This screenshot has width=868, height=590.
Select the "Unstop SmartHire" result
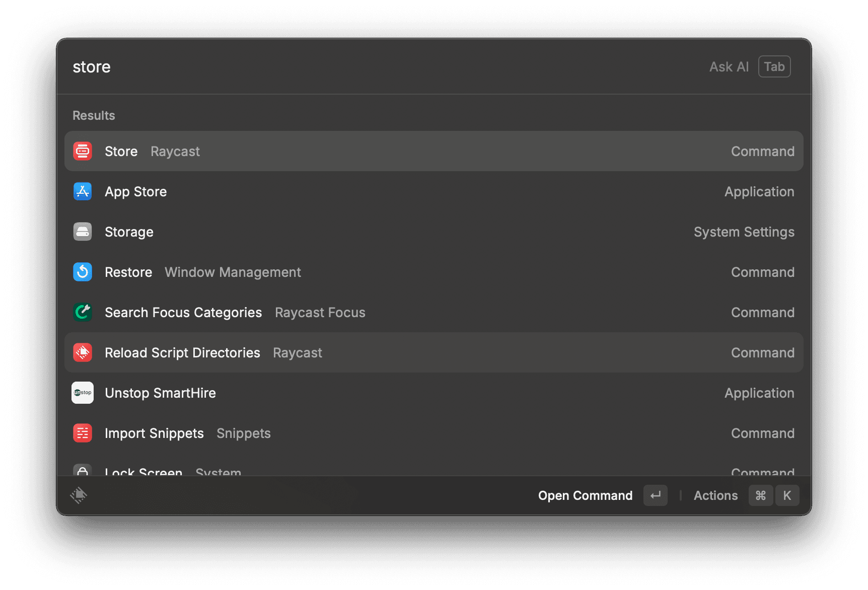coord(434,393)
